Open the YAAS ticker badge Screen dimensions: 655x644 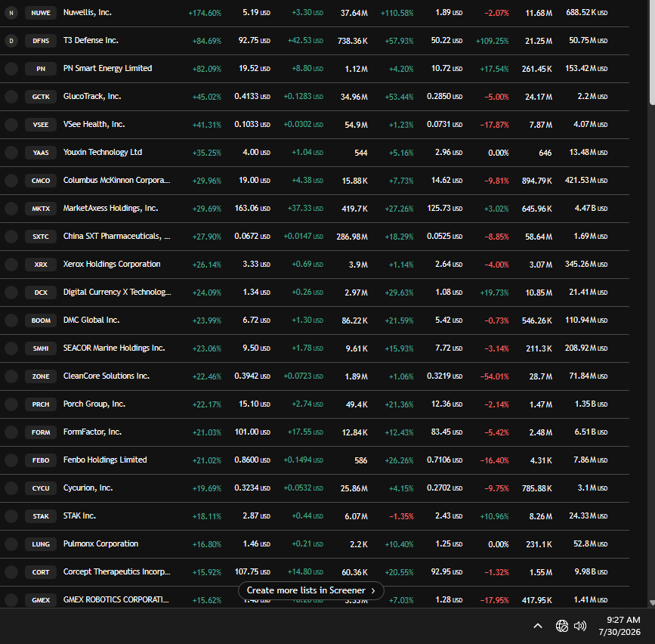pos(41,153)
